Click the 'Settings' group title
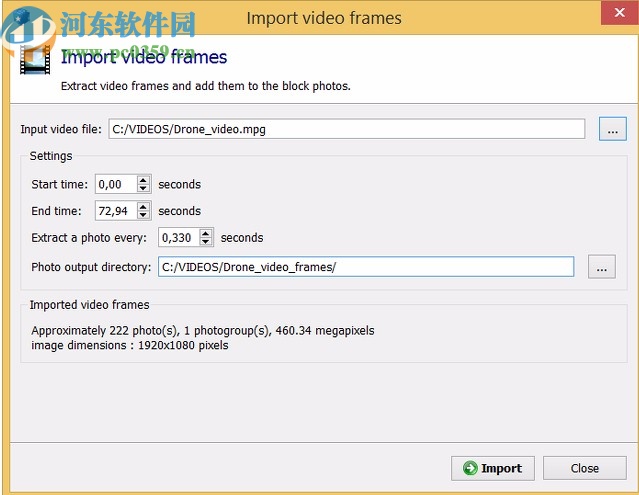Viewport: 639px width, 495px height. (51, 156)
